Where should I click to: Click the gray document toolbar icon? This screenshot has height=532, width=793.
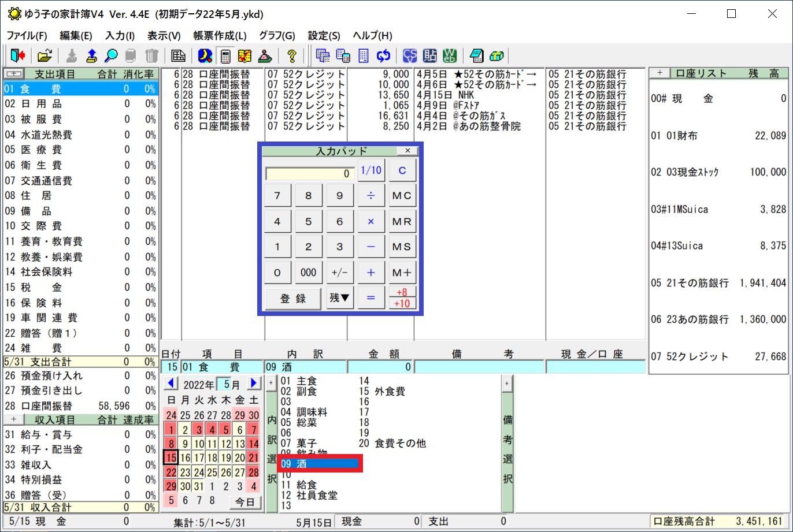[131, 55]
